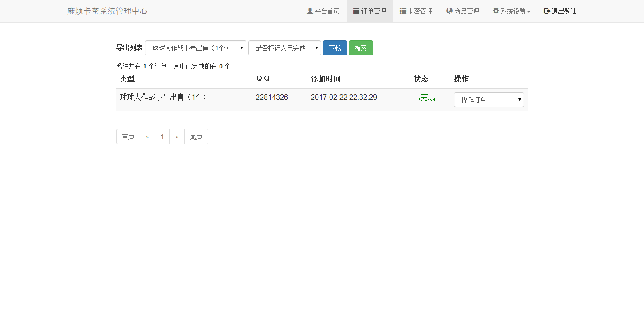Open the 商品管理 page
The image size is (644, 318).
[462, 11]
